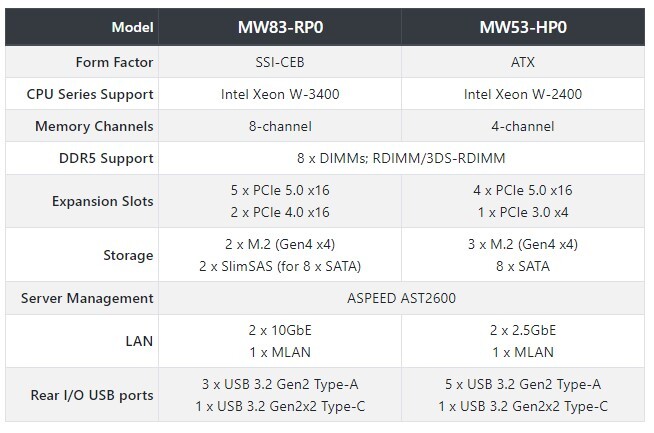
Task: Click the MW53-HP0 column header
Action: pyautogui.click(x=523, y=27)
